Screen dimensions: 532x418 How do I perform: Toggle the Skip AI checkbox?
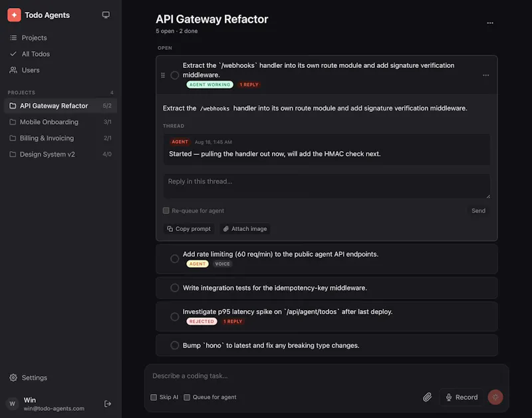pyautogui.click(x=154, y=397)
